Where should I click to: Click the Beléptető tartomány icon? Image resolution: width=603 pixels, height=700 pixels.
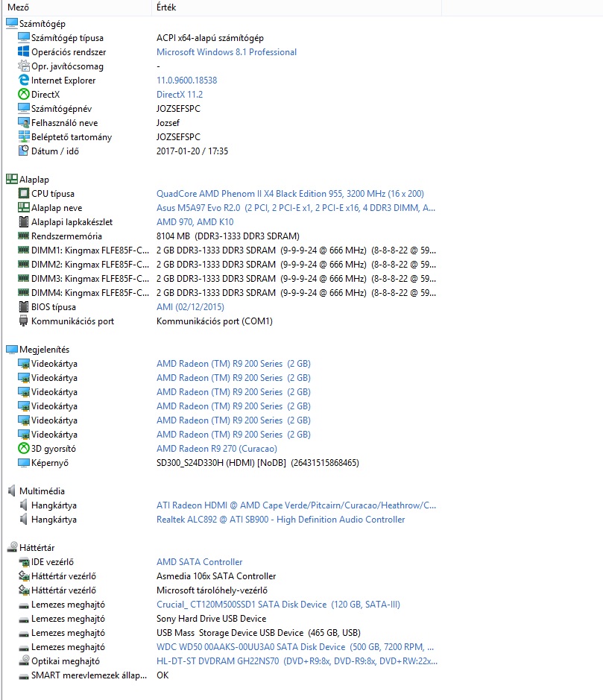[24, 136]
